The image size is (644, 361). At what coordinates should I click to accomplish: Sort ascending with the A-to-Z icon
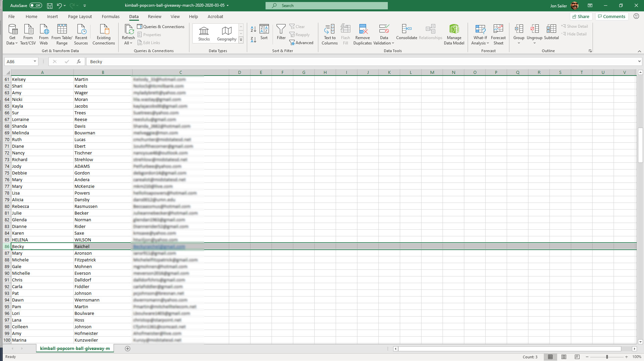pos(253,29)
